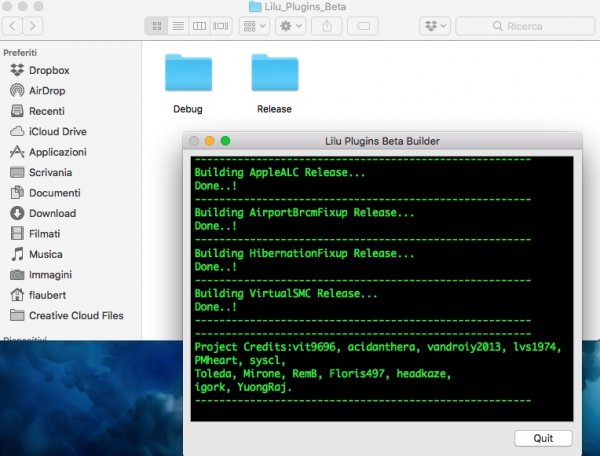Viewport: 600px width, 456px height.
Task: Go forward in Finder history
Action: [35, 25]
